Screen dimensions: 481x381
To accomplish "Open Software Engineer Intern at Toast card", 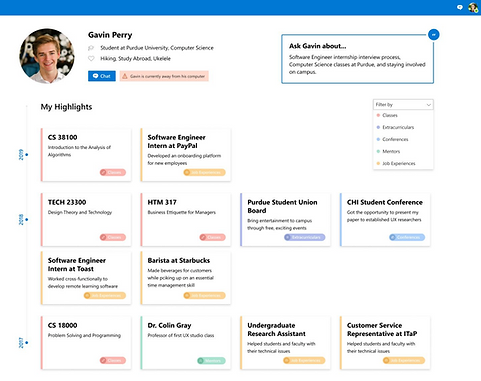I will [x=86, y=278].
